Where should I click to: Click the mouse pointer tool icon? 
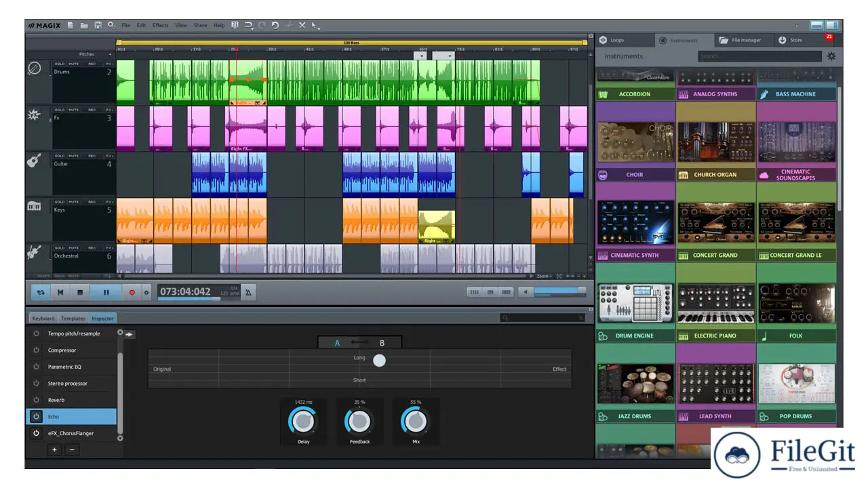click(315, 25)
